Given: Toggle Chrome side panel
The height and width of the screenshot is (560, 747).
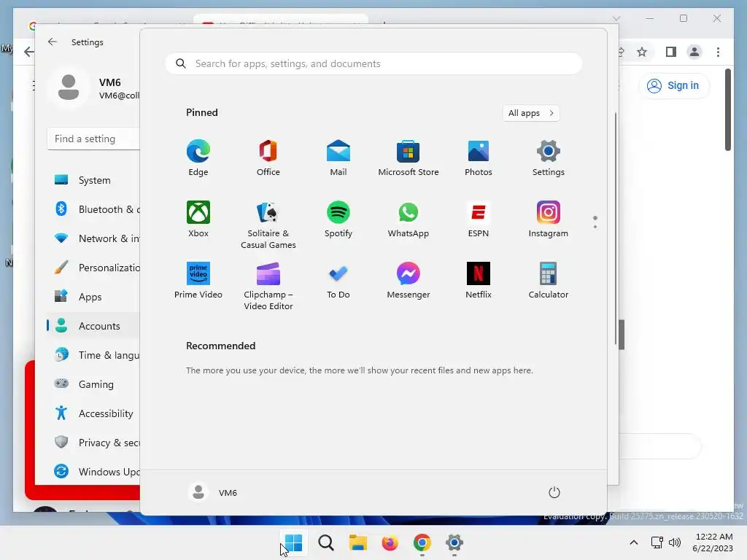Looking at the screenshot, I should 671,52.
